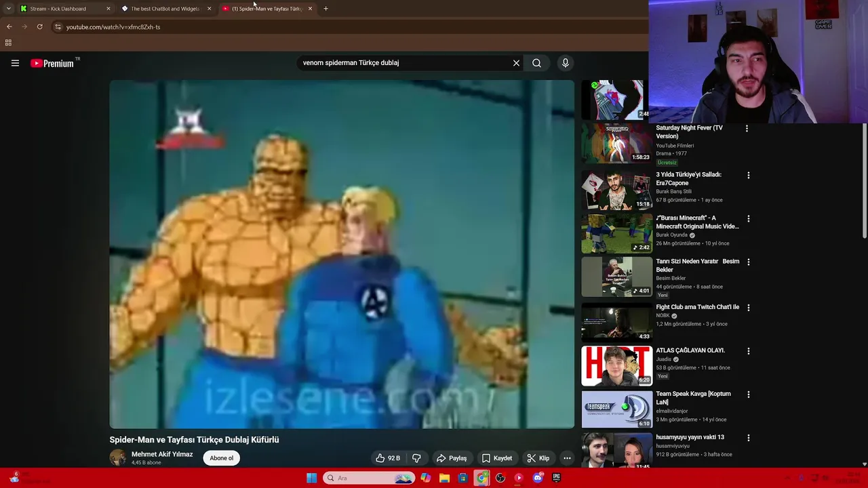This screenshot has height=488, width=868.
Task: Open the YouTube guide hamburger menu
Action: click(x=15, y=63)
